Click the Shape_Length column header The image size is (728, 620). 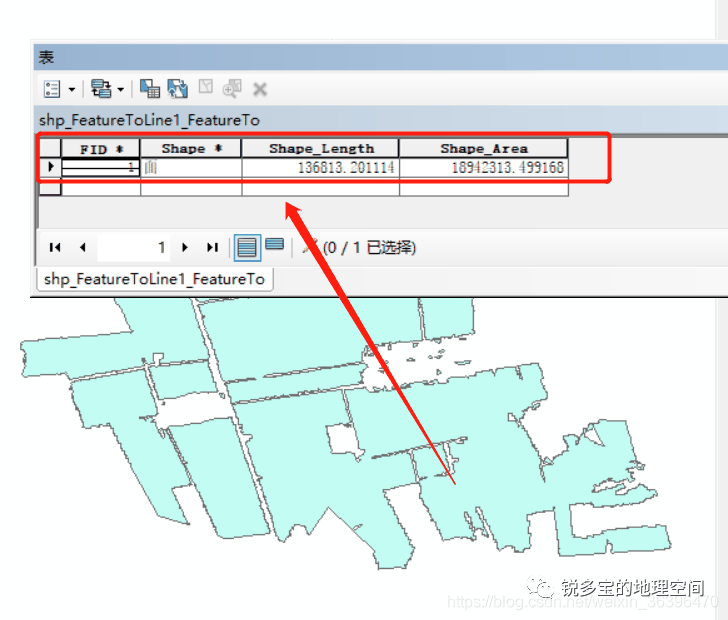pos(321,148)
